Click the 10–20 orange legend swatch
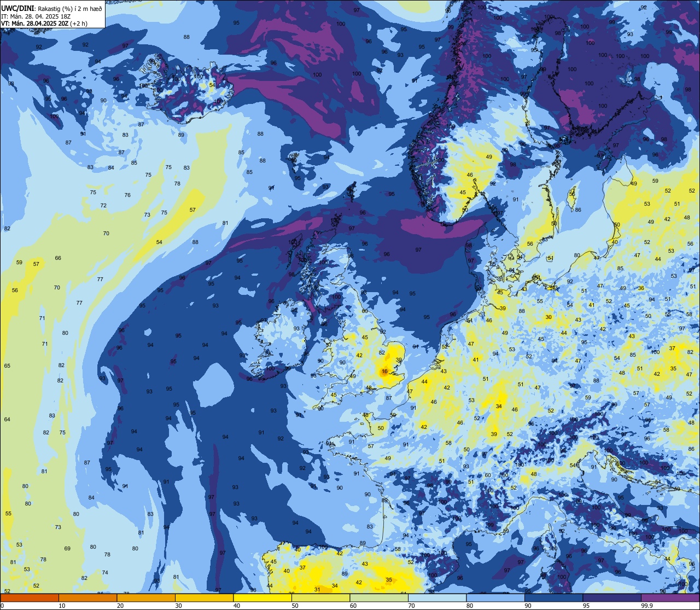 pyautogui.click(x=87, y=597)
